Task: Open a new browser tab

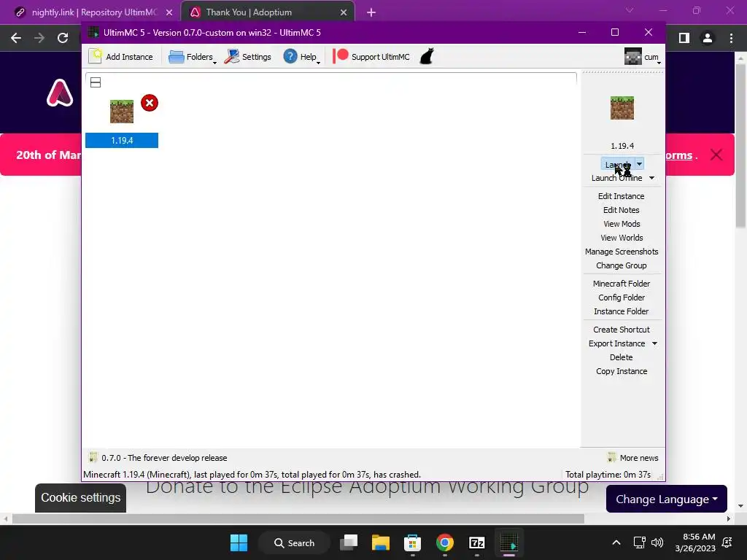Action: coord(371,13)
